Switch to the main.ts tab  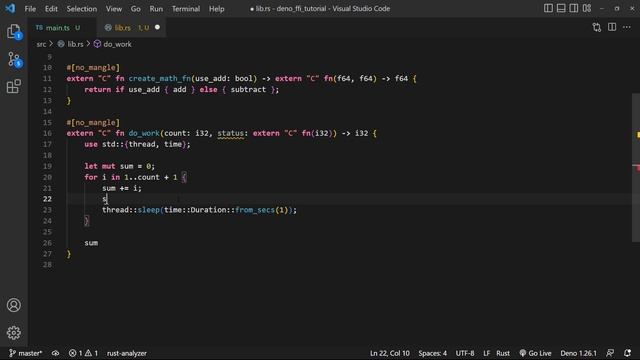tap(58, 28)
